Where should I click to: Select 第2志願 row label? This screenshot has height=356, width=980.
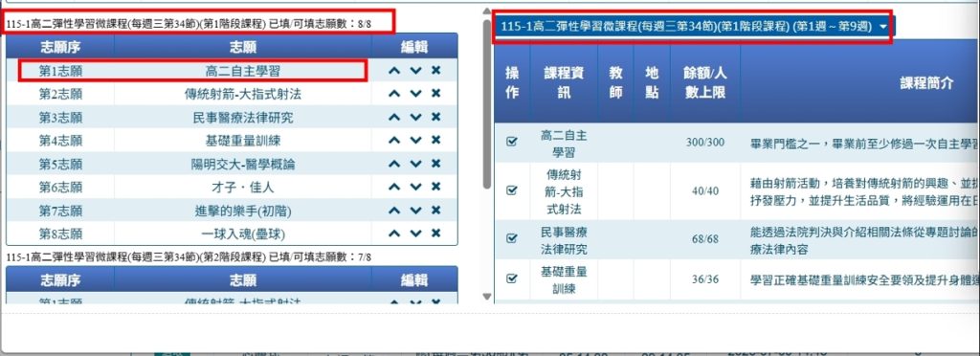[x=60, y=95]
